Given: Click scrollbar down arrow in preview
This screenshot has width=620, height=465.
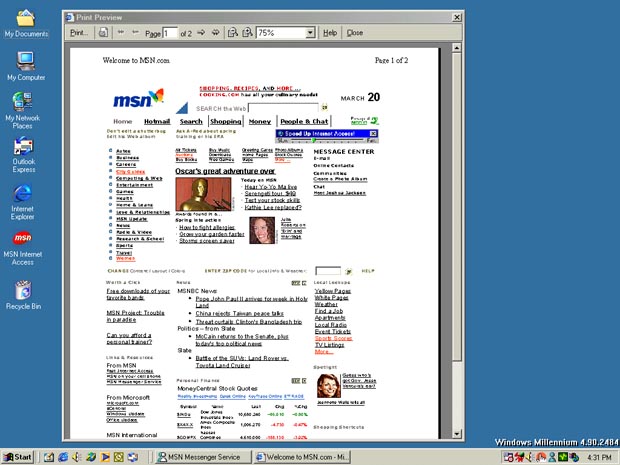Looking at the screenshot, I should tap(457, 434).
